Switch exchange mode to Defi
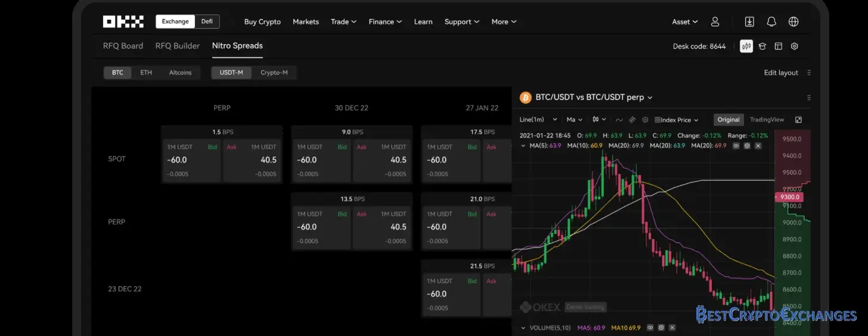The image size is (868, 336). (x=207, y=21)
